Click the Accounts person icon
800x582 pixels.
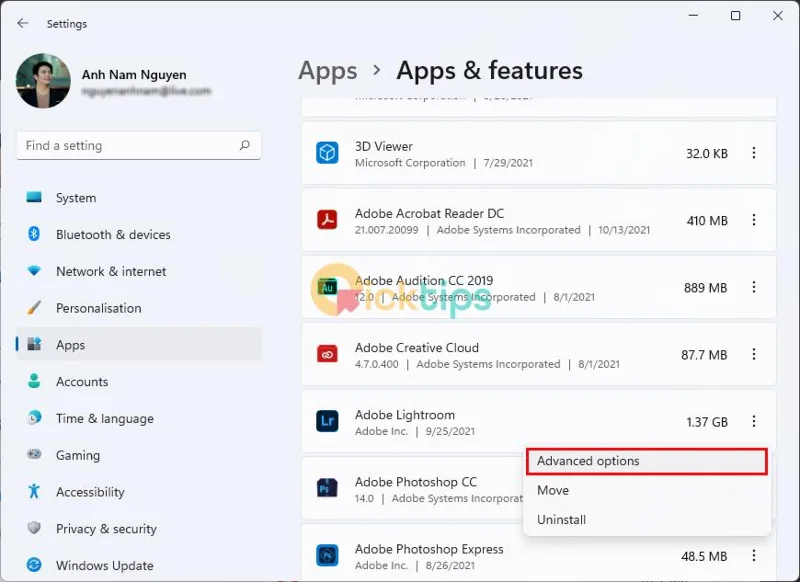coord(34,381)
